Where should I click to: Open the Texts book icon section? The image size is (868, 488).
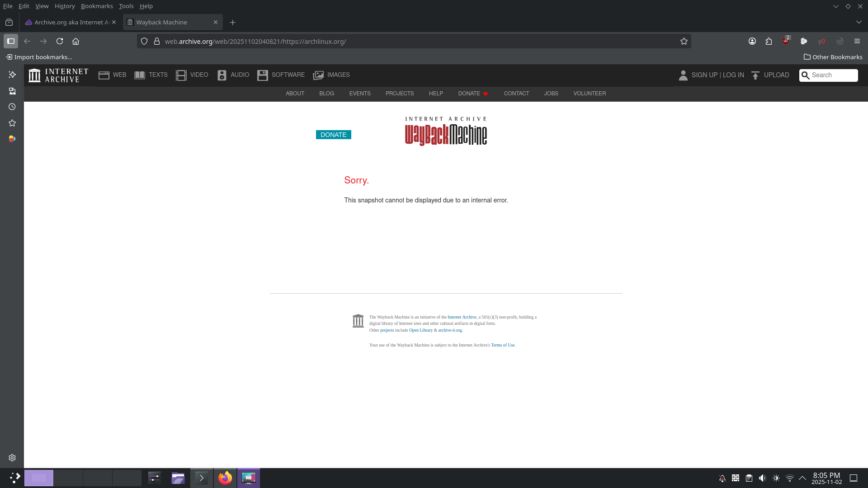[151, 75]
